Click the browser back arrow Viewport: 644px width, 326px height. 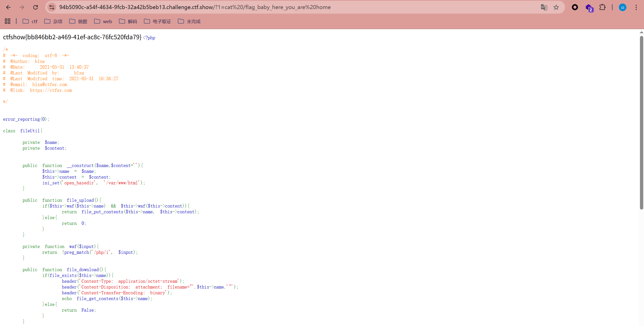[8, 7]
